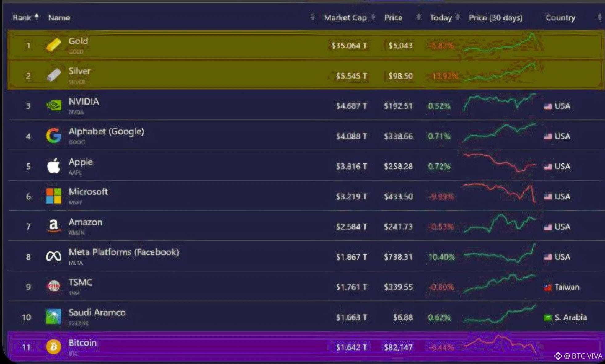The height and width of the screenshot is (364, 605).
Task: Open the NVIDIA company link
Action: 84,101
